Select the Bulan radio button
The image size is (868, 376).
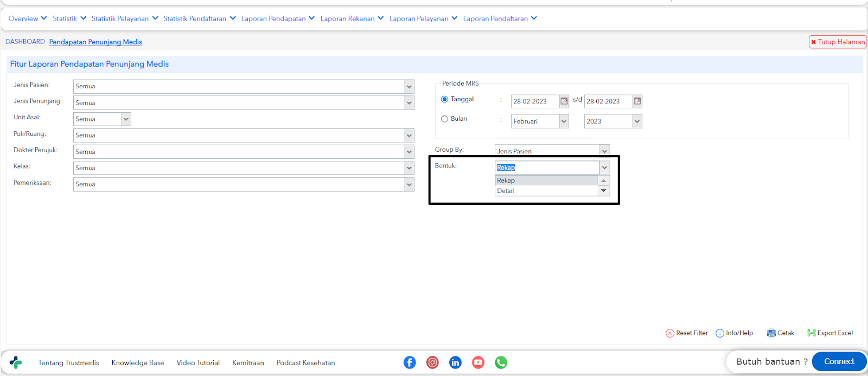click(445, 119)
